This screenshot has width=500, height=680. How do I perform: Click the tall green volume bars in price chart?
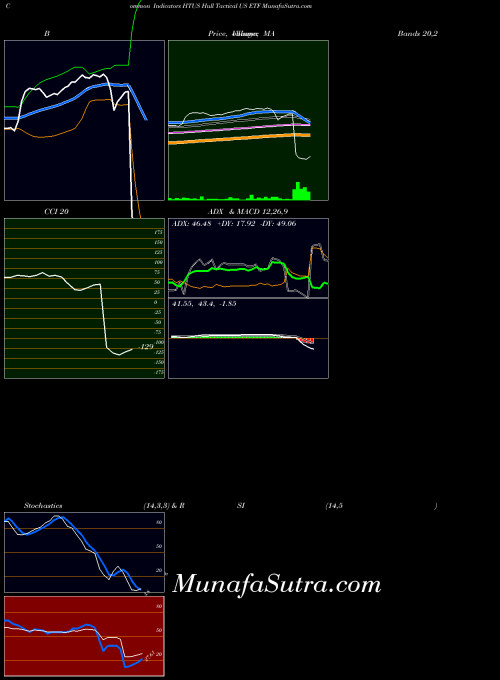[x=301, y=191]
